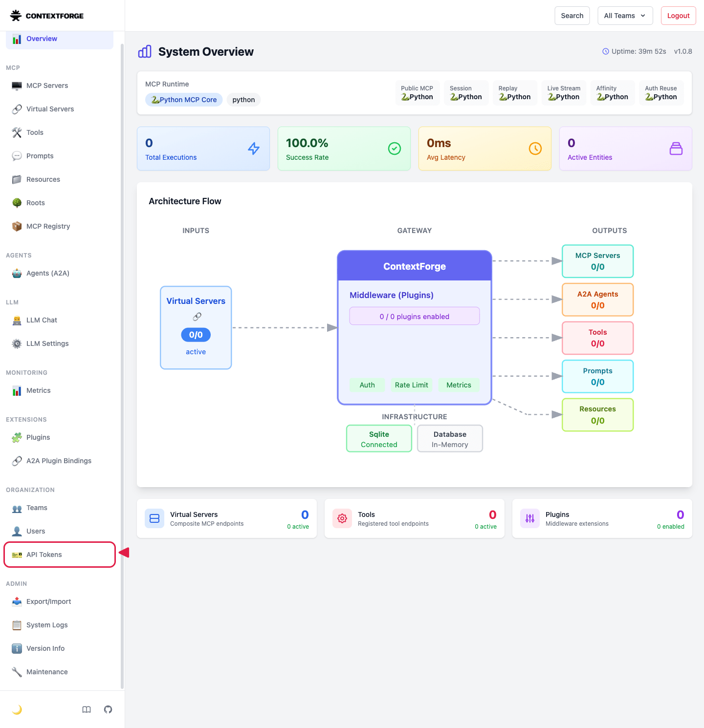The height and width of the screenshot is (728, 704).
Task: Open Agents (A2A) page
Action: (60, 273)
